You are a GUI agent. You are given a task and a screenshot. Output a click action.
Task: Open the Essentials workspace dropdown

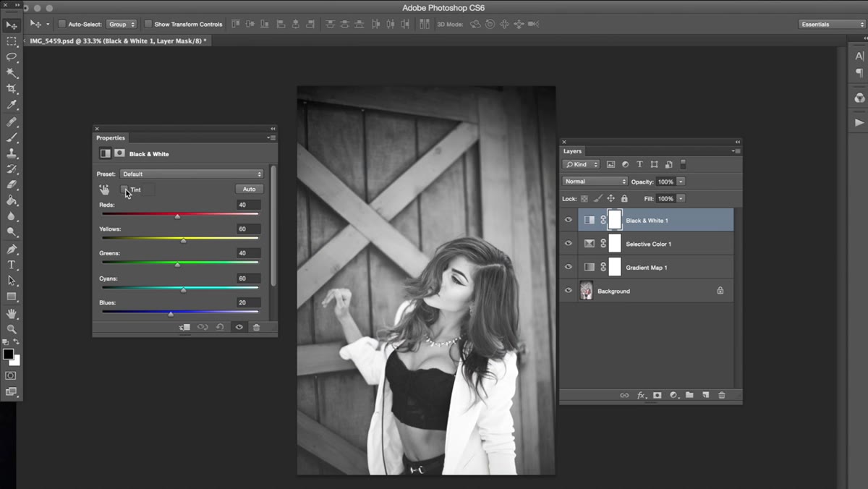(832, 24)
